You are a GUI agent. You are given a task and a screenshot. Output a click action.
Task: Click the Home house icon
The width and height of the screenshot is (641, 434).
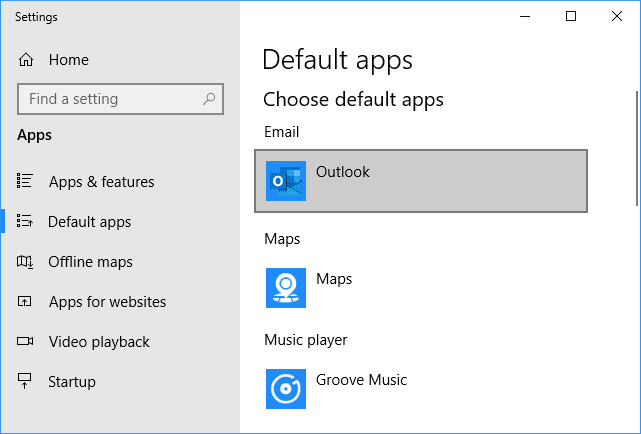tap(26, 60)
